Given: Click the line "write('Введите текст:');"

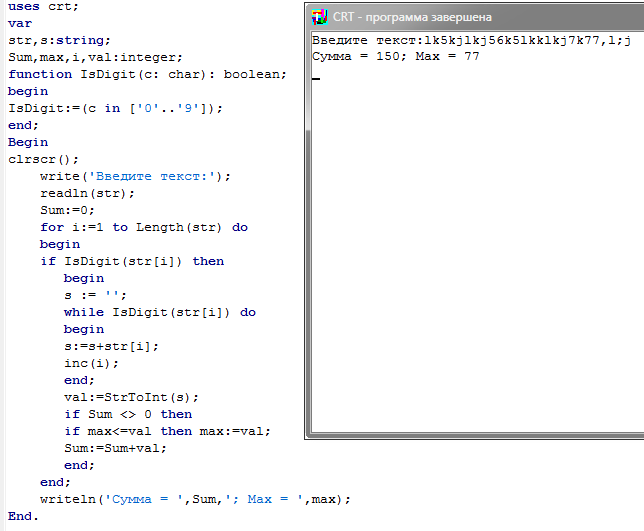Looking at the screenshot, I should tap(135, 177).
